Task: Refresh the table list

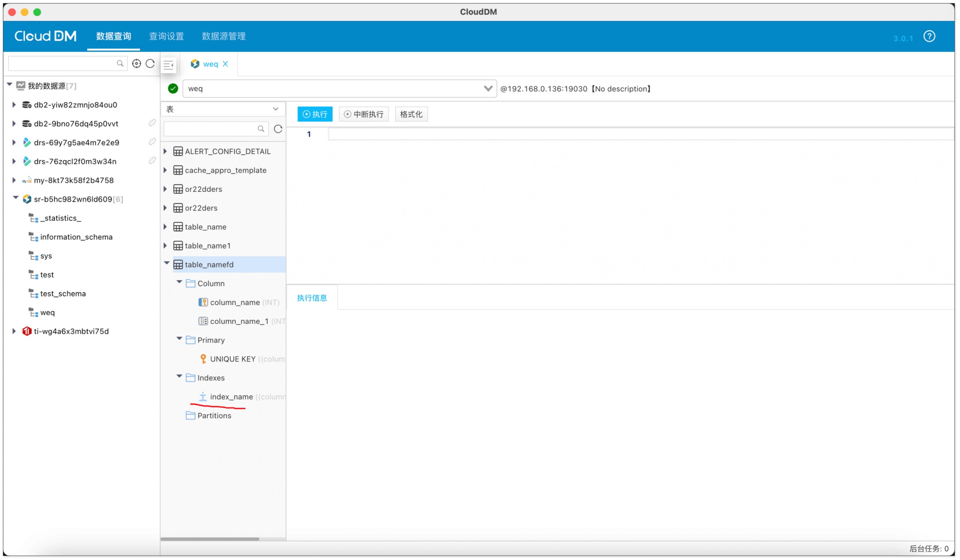Action: pyautogui.click(x=278, y=129)
